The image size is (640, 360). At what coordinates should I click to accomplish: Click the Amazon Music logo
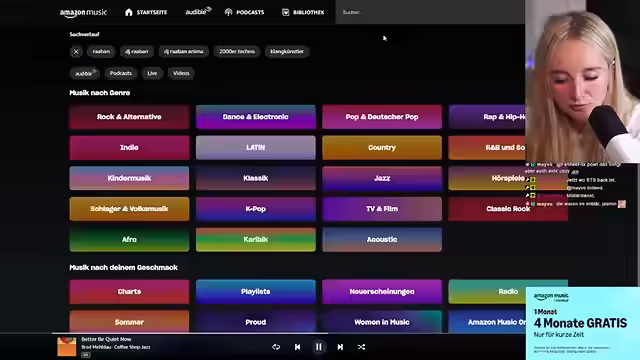(x=83, y=13)
